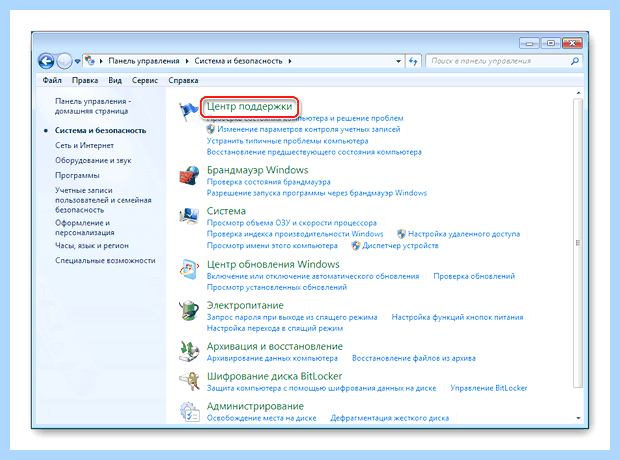
Task: Open Электропитание heading link
Action: 245,305
